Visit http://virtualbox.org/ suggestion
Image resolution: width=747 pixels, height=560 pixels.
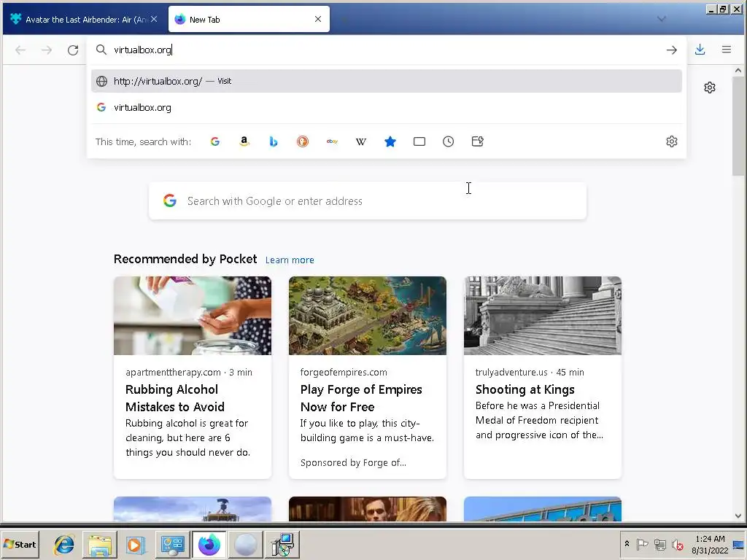point(387,81)
